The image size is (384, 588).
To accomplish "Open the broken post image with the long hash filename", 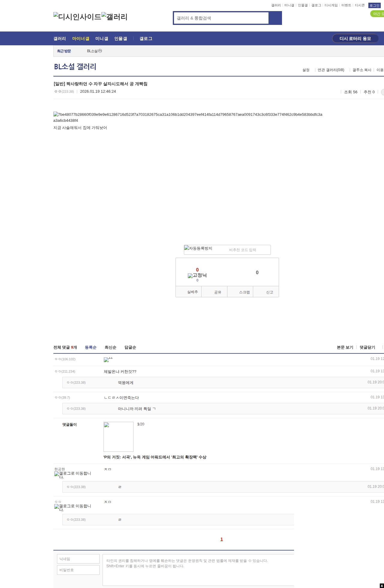I will [x=188, y=117].
